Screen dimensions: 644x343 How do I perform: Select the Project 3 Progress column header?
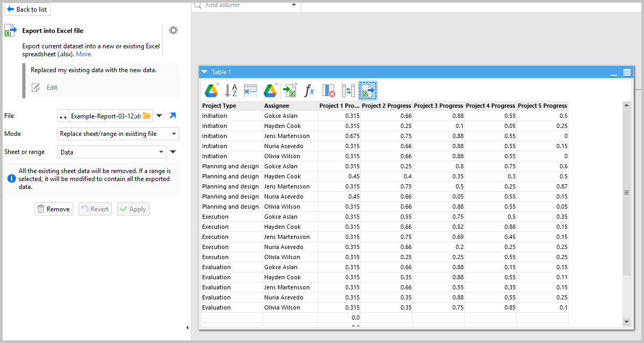(439, 106)
